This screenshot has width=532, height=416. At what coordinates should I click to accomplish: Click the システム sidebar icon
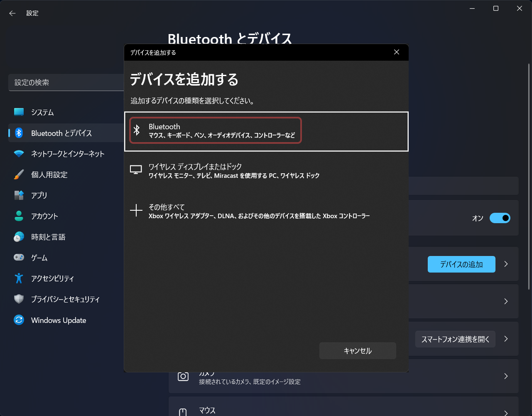19,112
